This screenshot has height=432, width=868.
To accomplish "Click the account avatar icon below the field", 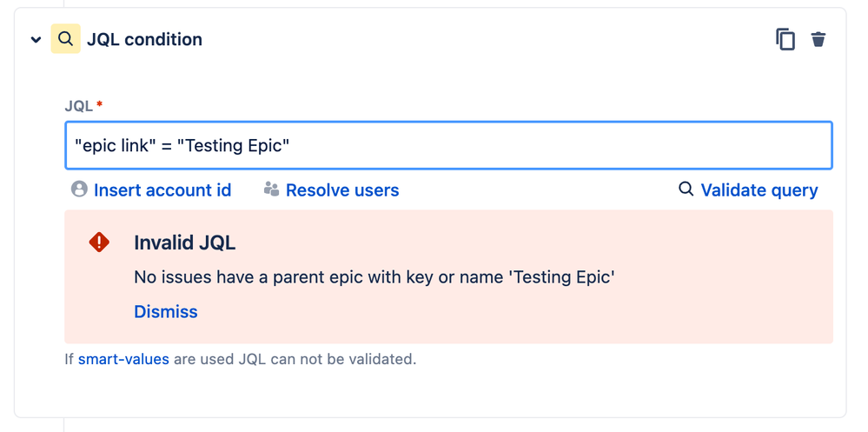I will pyautogui.click(x=79, y=189).
